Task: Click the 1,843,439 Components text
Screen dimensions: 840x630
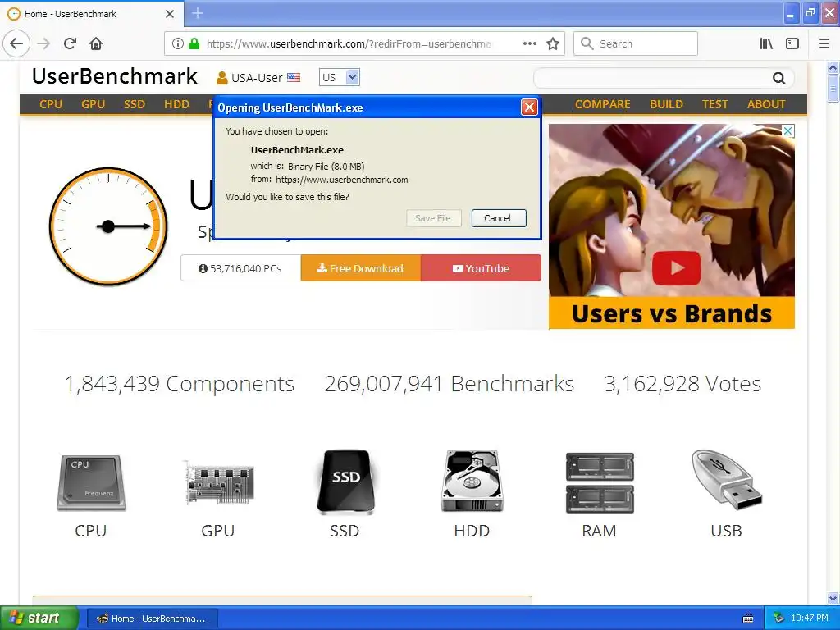Action: pos(180,384)
